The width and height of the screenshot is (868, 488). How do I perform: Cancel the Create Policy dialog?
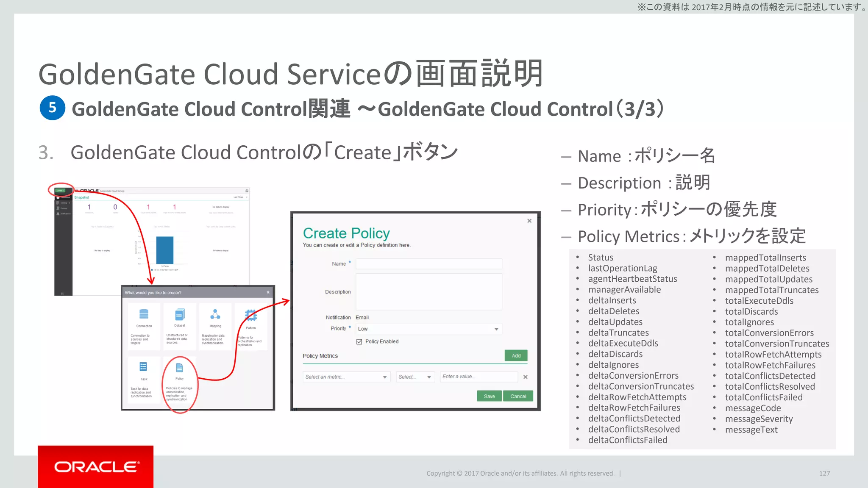tap(518, 396)
